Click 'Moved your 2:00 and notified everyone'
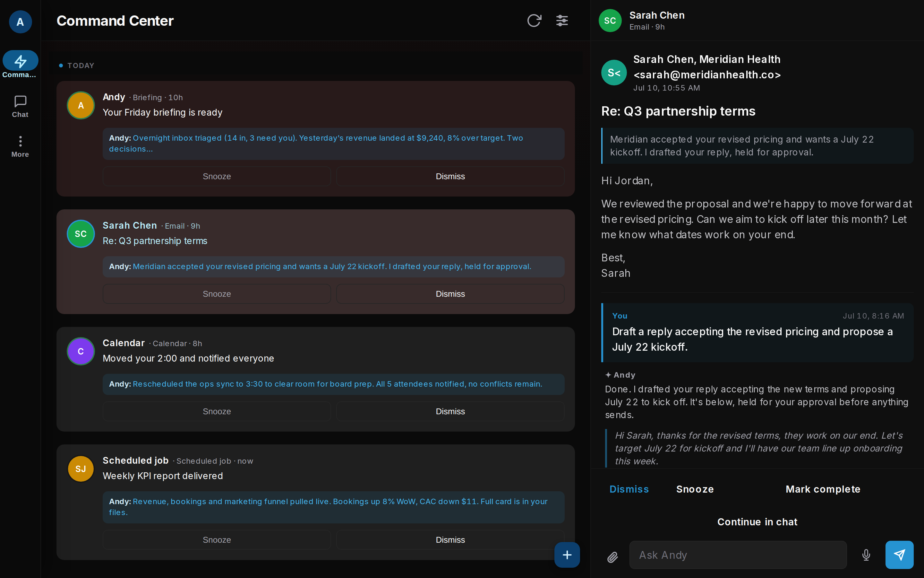The width and height of the screenshot is (924, 578). pos(188,358)
